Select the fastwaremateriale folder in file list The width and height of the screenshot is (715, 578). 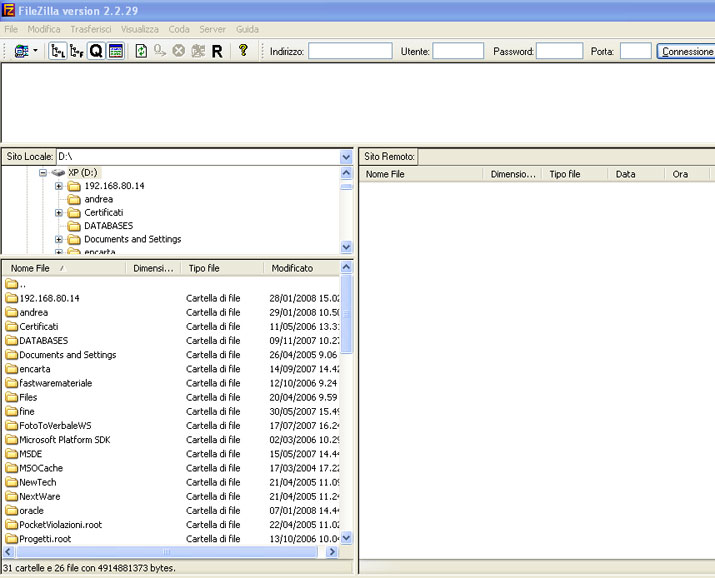56,383
